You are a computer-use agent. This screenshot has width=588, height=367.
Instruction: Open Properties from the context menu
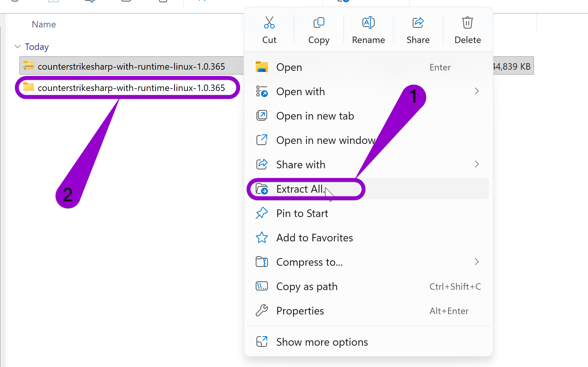(x=300, y=311)
